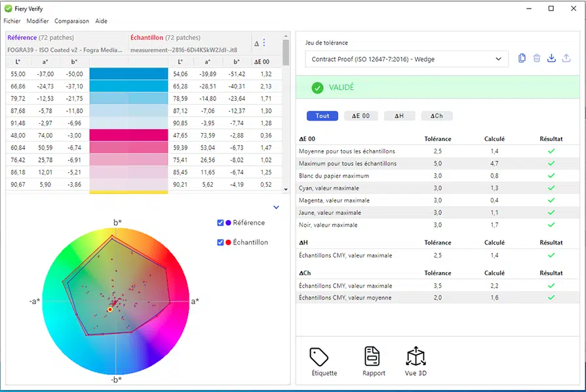Select the "Échantillons CMY, valeur moyenne" row
Image resolution: width=586 pixels, height=392 pixels.
[x=438, y=298]
